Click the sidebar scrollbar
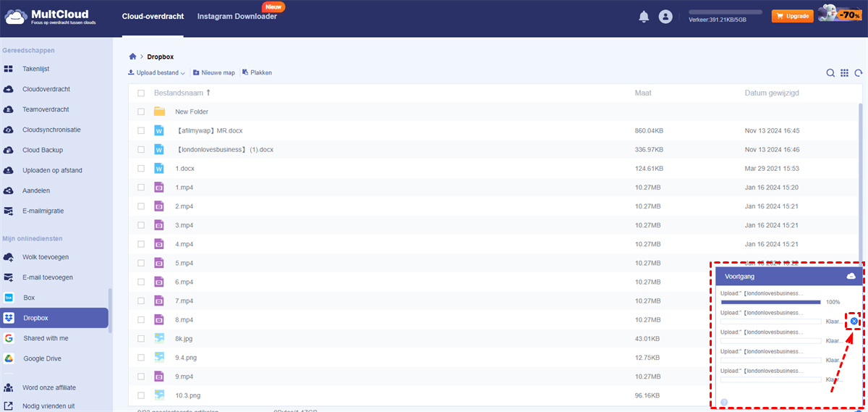 click(110, 310)
